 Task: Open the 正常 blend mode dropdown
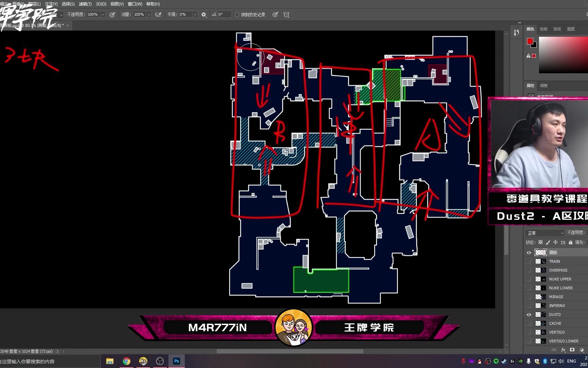click(544, 233)
